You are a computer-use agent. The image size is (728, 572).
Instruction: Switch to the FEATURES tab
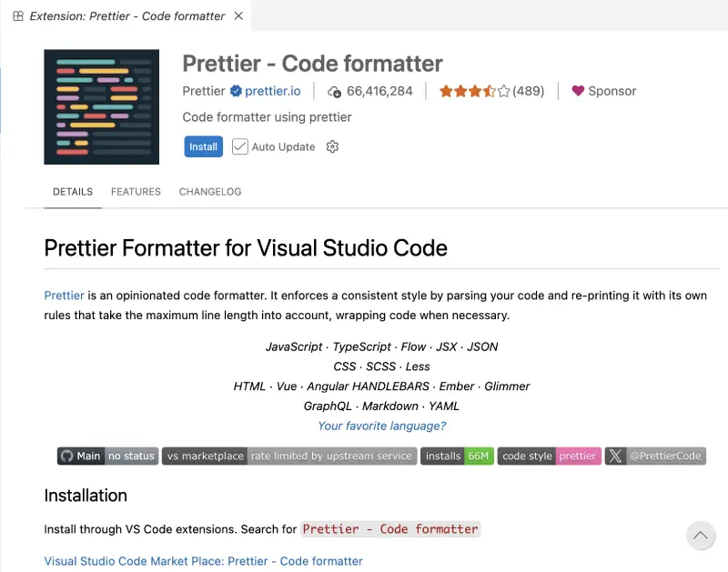coord(136,192)
